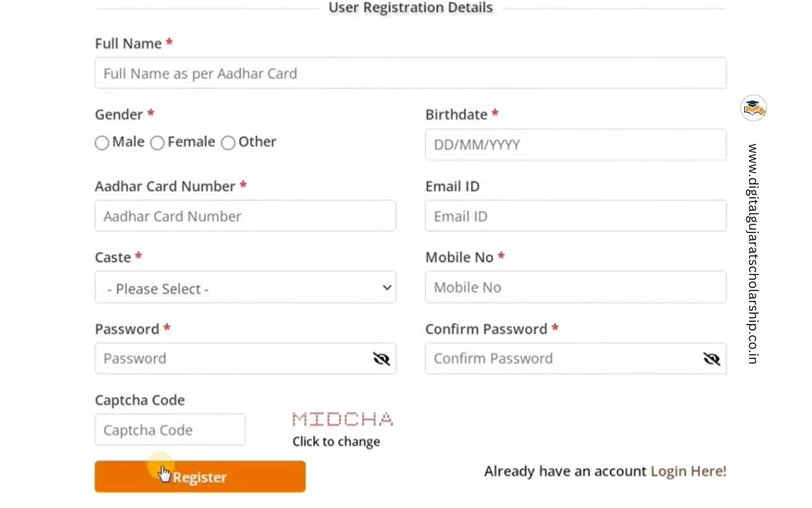Click the digitalgujaratscholarship.co.in website text
Screen dimensions: 812x508
(x=753, y=254)
